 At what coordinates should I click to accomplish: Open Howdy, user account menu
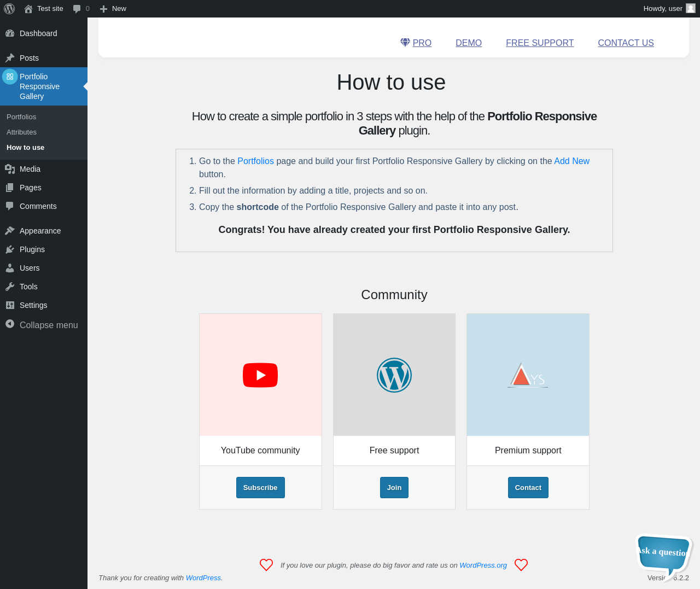(669, 9)
